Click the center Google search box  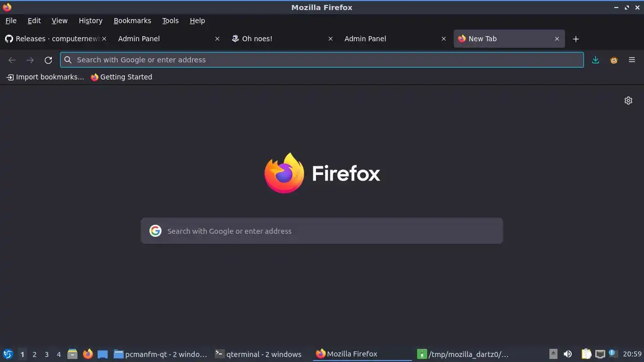(322, 231)
